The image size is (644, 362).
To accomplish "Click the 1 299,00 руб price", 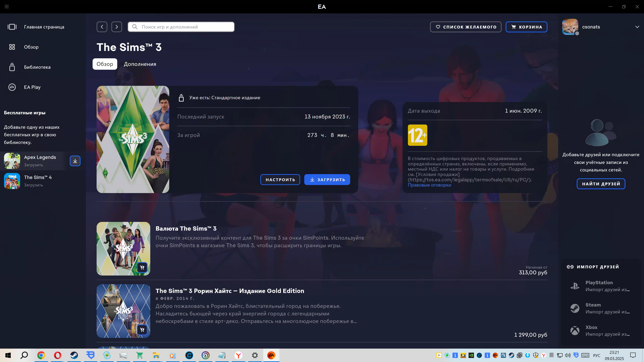I will pos(531,335).
